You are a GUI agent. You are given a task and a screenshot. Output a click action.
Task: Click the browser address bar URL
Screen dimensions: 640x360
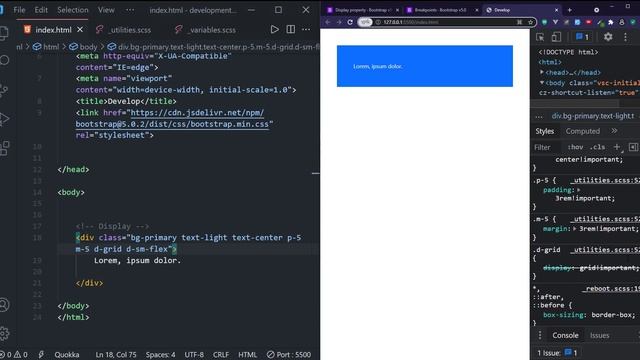(x=411, y=22)
